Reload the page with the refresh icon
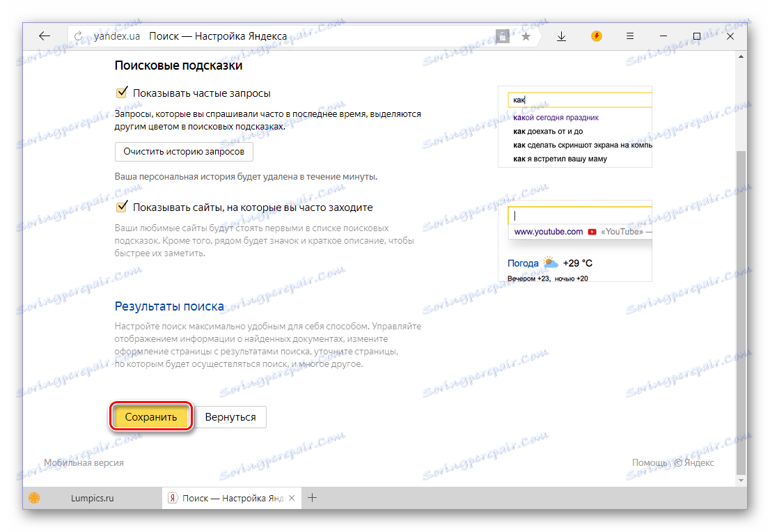Viewport: 770px width, 532px height. click(79, 36)
